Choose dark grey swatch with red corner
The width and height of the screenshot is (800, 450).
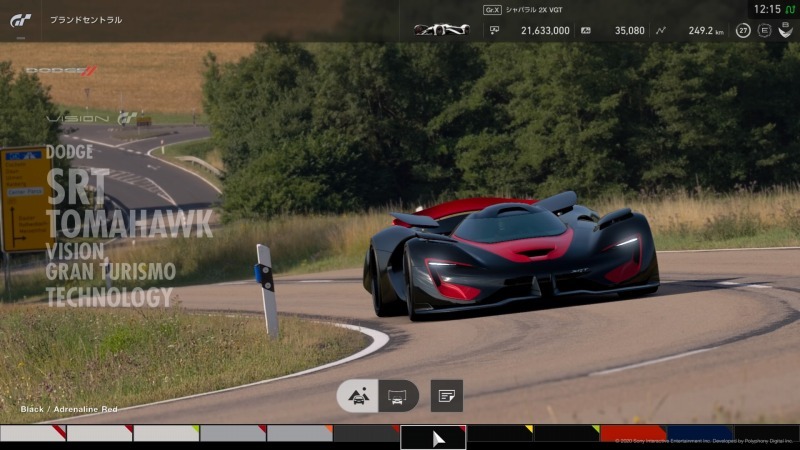coord(366,433)
